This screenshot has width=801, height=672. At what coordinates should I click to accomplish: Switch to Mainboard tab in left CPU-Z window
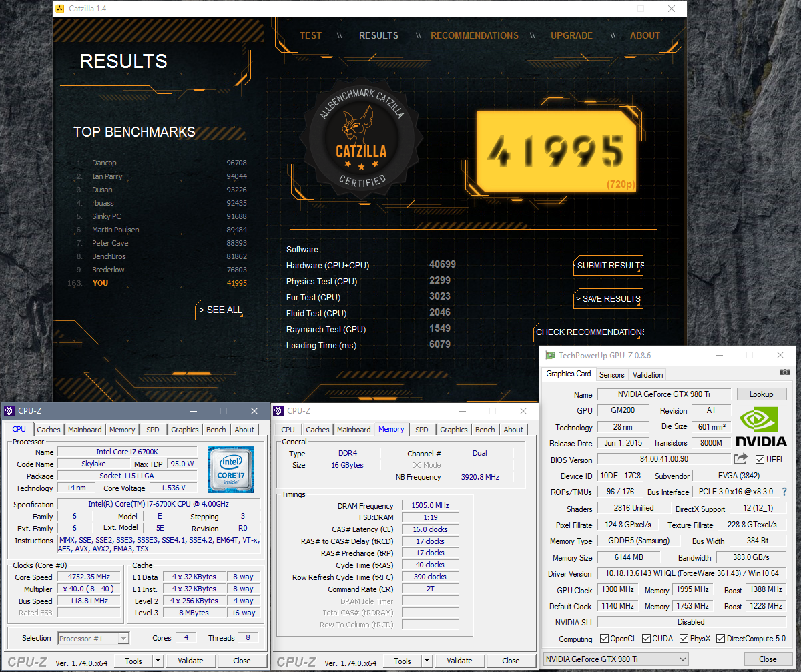click(85, 430)
